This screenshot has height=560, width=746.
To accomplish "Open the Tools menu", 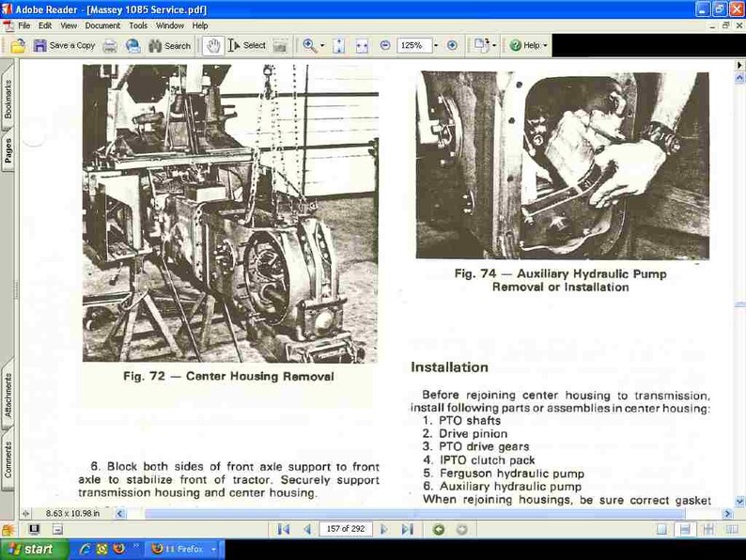I will point(138,25).
